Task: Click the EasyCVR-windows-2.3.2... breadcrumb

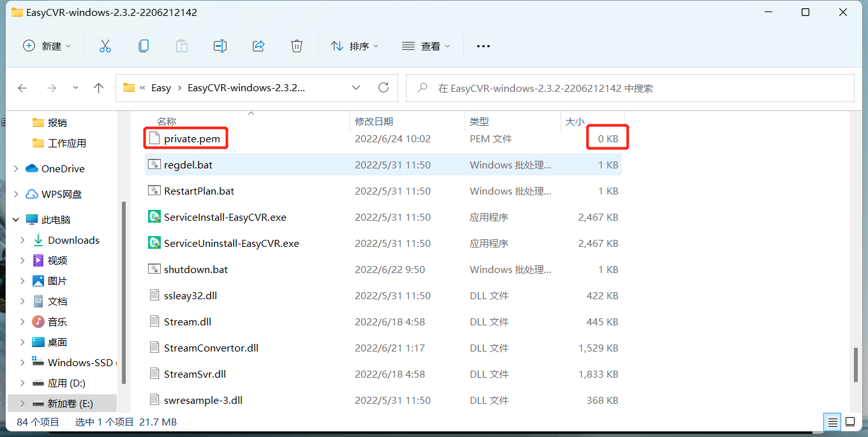Action: (246, 88)
